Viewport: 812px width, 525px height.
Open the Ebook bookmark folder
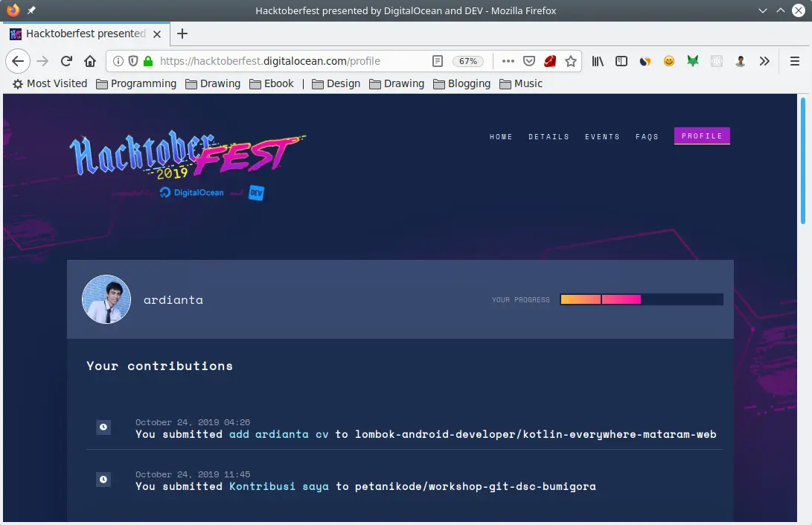pos(272,83)
